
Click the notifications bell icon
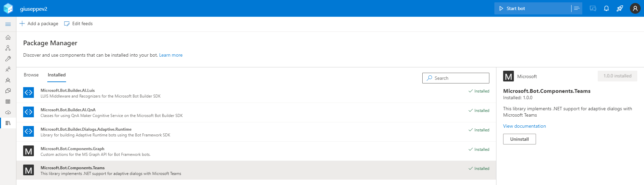pos(606,8)
